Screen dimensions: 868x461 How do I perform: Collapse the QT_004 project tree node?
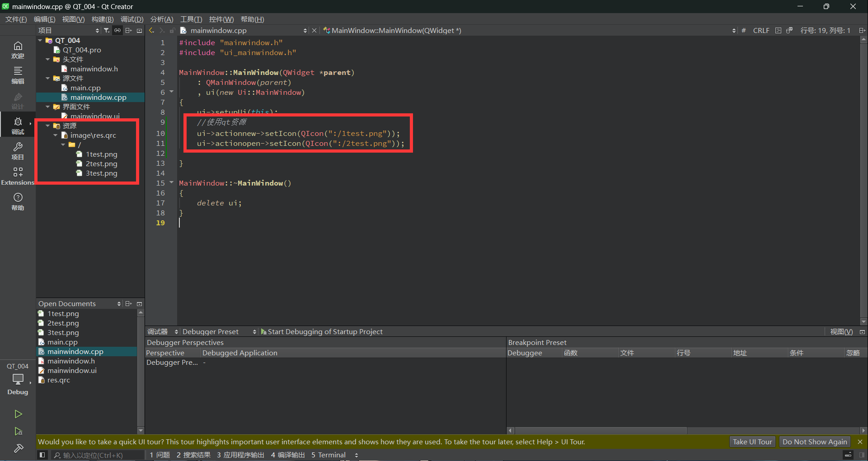point(40,40)
